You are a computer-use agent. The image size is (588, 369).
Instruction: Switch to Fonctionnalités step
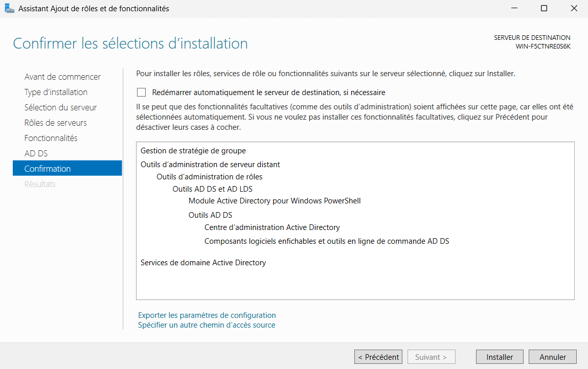[x=51, y=138]
